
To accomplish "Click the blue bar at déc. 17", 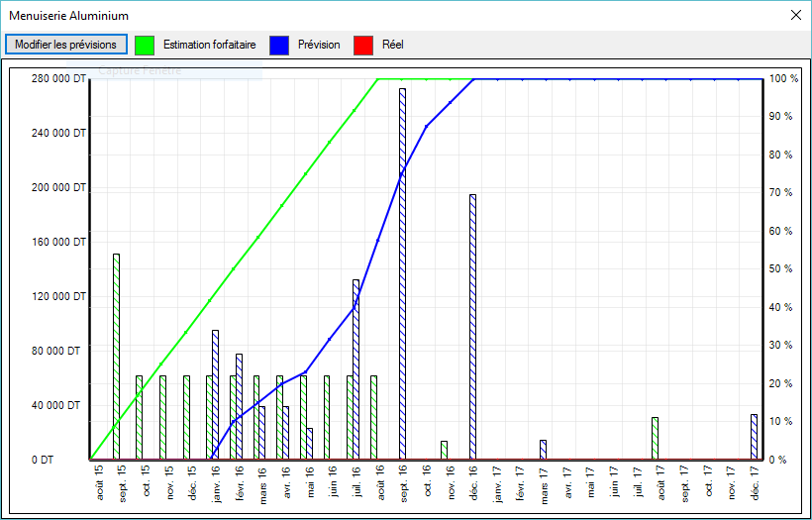I will 754,437.
